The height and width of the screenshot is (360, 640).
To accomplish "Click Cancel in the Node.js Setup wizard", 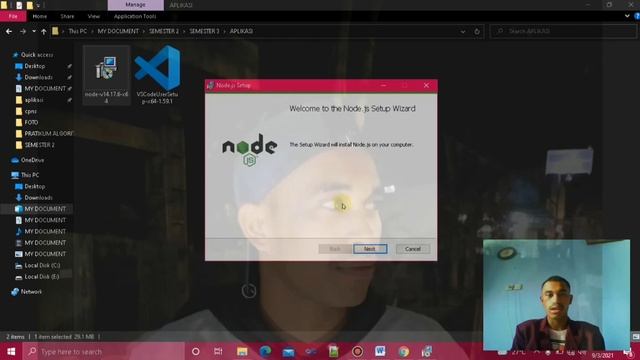I will [x=413, y=249].
